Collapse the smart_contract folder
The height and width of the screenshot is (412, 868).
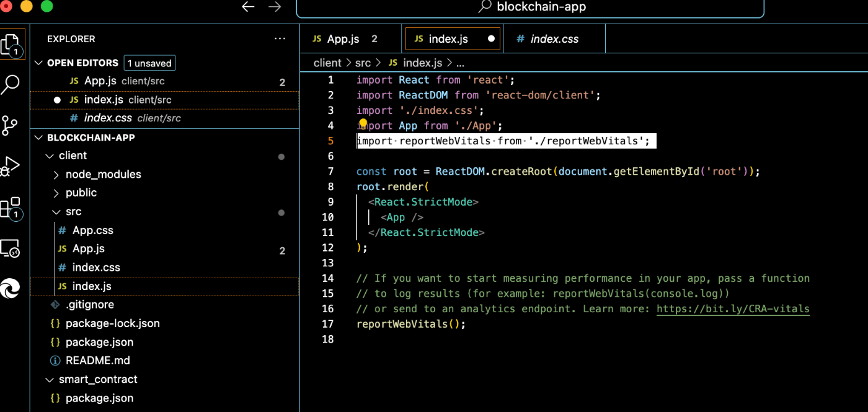tap(98, 379)
